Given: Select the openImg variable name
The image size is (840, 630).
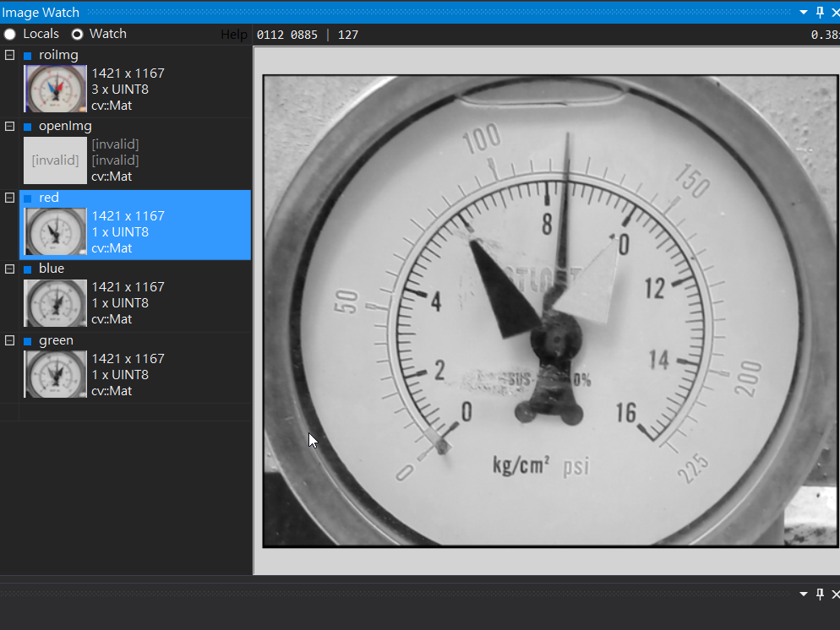Looking at the screenshot, I should click(x=65, y=127).
